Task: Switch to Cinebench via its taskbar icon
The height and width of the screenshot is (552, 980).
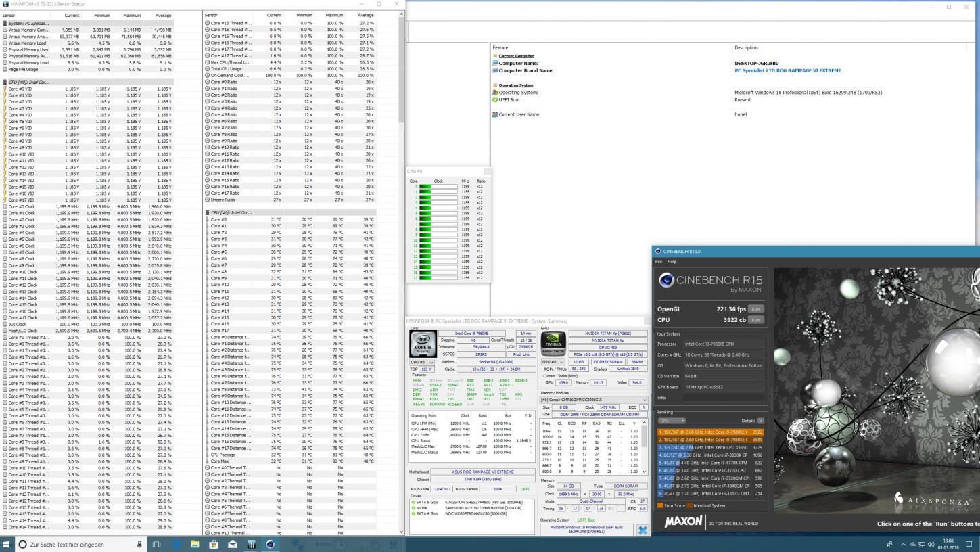Action: point(271,544)
